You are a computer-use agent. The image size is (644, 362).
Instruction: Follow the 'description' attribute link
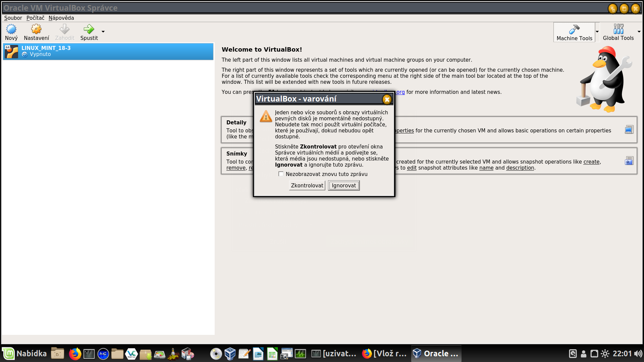coord(520,168)
